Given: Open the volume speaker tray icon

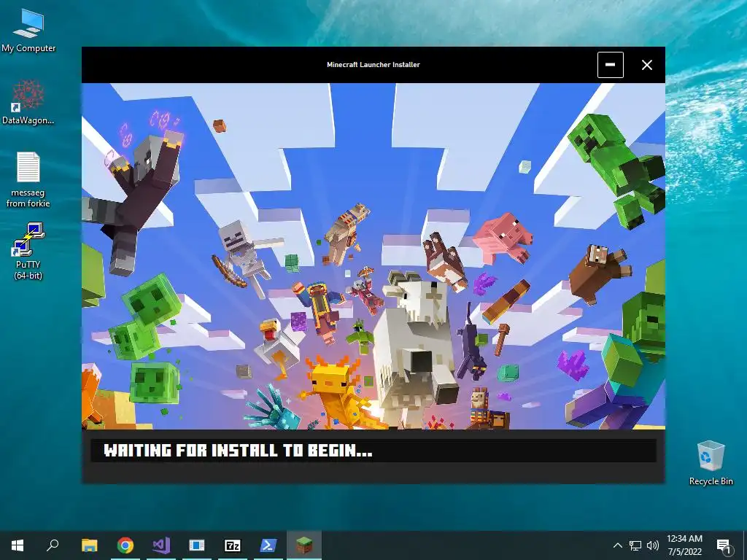Looking at the screenshot, I should click(x=653, y=545).
